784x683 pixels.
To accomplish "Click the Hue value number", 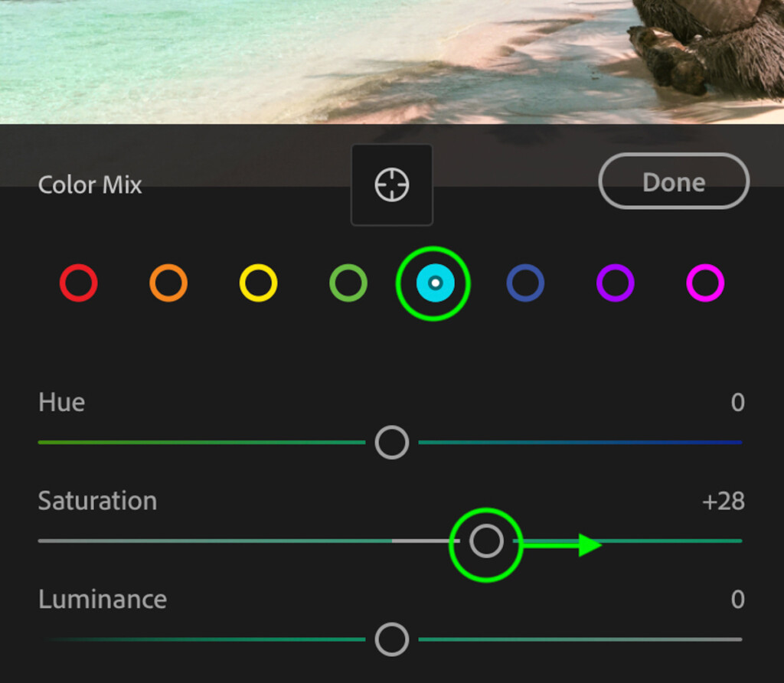I will pos(738,403).
